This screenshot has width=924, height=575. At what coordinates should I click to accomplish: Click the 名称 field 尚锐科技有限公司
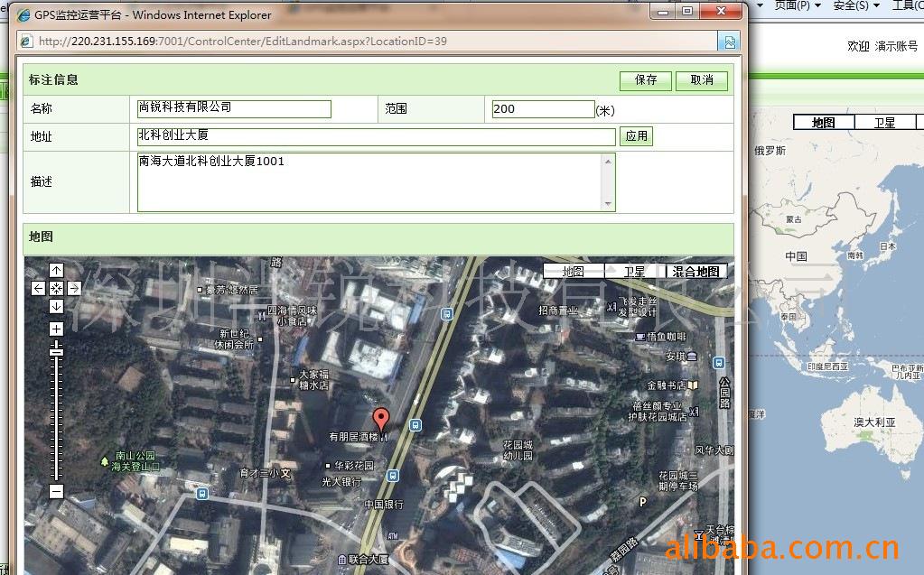tap(234, 108)
